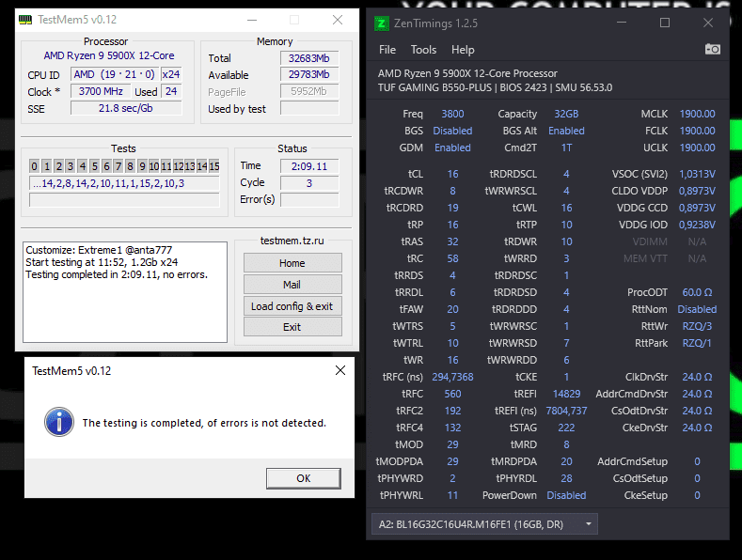Click the TestMem5 memory chip title icon
The image size is (742, 560).
pyautogui.click(x=25, y=20)
